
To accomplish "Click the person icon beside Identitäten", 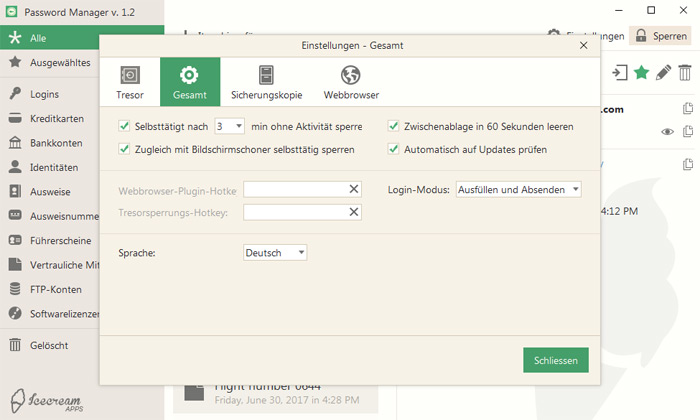I will click(x=15, y=167).
